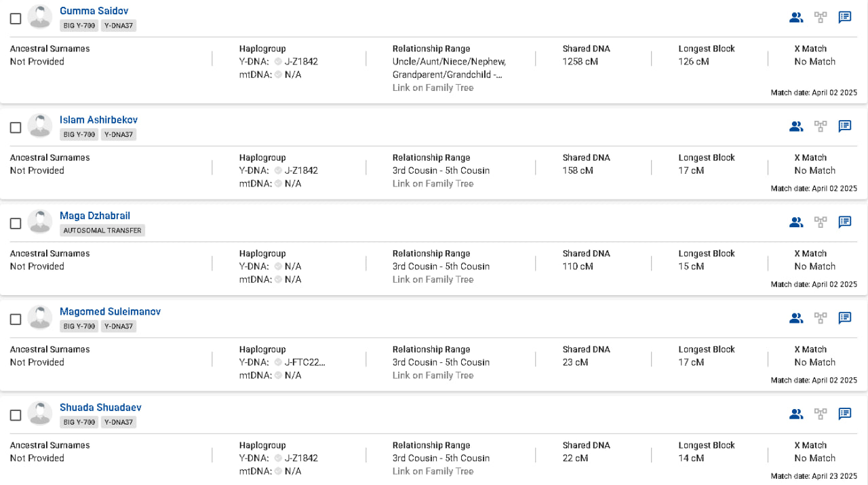
Task: Check the box next to Maga Dzhabrail
Action: click(x=16, y=223)
